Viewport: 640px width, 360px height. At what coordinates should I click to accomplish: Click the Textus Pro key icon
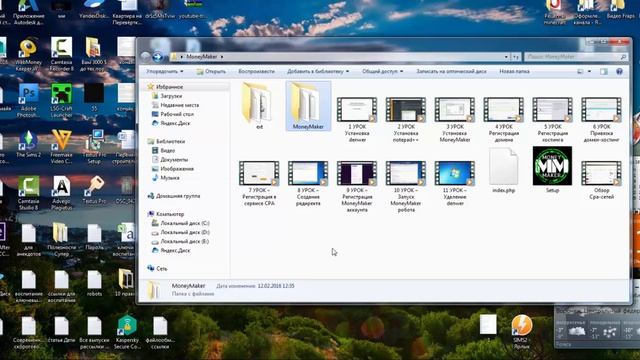pyautogui.click(x=94, y=190)
